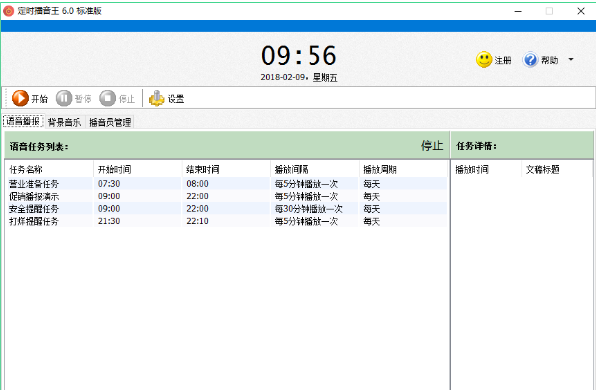The width and height of the screenshot is (596, 390).
Task: Click the 文稿标题 column header
Action: point(556,169)
